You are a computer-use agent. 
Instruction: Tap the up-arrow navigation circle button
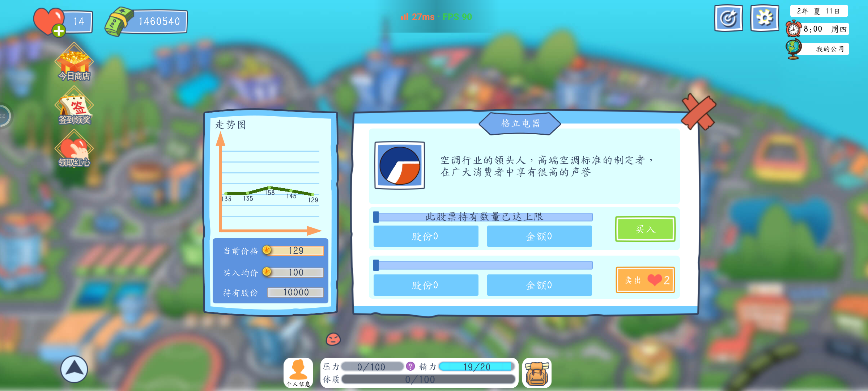(x=74, y=369)
